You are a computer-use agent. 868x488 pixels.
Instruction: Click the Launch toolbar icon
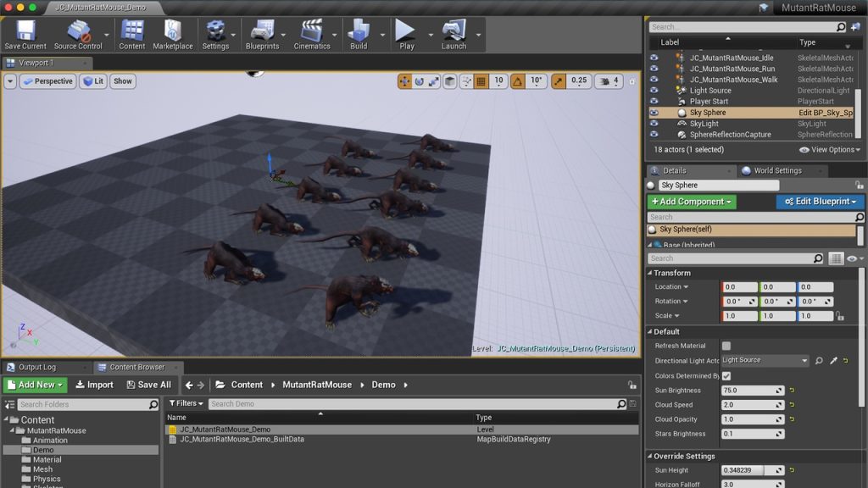coord(453,34)
